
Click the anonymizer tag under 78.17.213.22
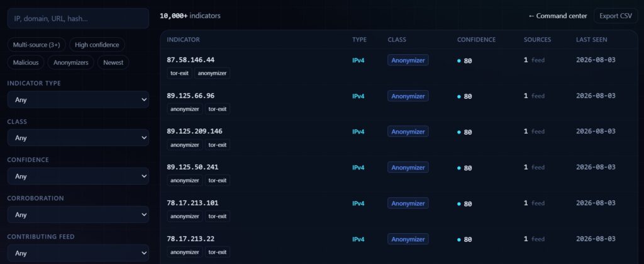(x=185, y=252)
